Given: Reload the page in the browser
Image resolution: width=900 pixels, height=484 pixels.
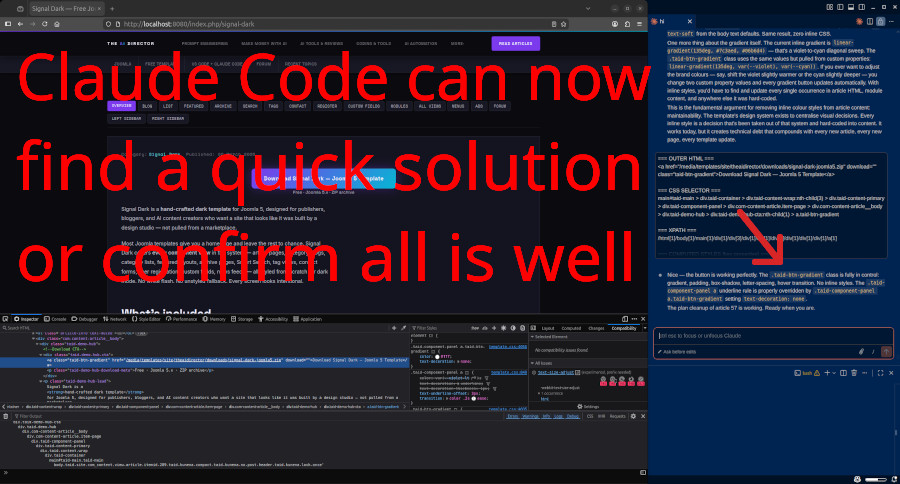Looking at the screenshot, I should click(x=44, y=24).
